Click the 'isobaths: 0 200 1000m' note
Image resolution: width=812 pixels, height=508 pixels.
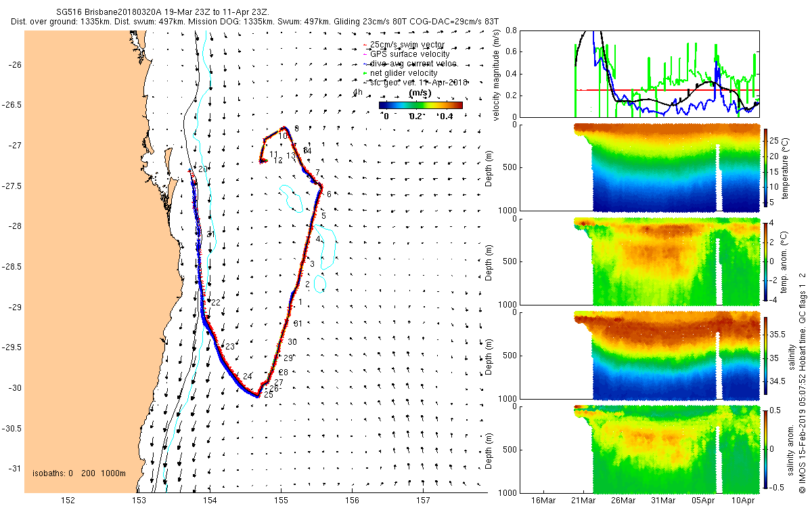79,473
